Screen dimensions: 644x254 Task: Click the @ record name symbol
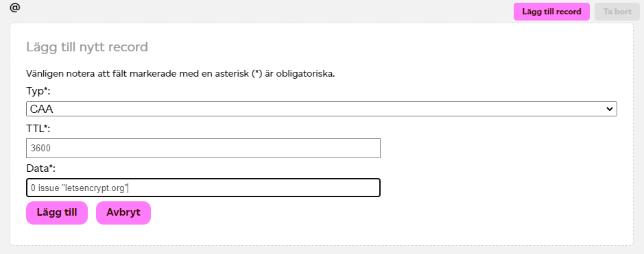pyautogui.click(x=15, y=8)
